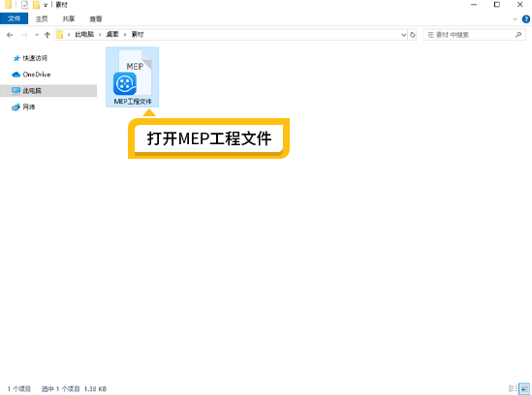The image size is (532, 395).
Task: Click the search magnifier icon
Action: pos(518,35)
